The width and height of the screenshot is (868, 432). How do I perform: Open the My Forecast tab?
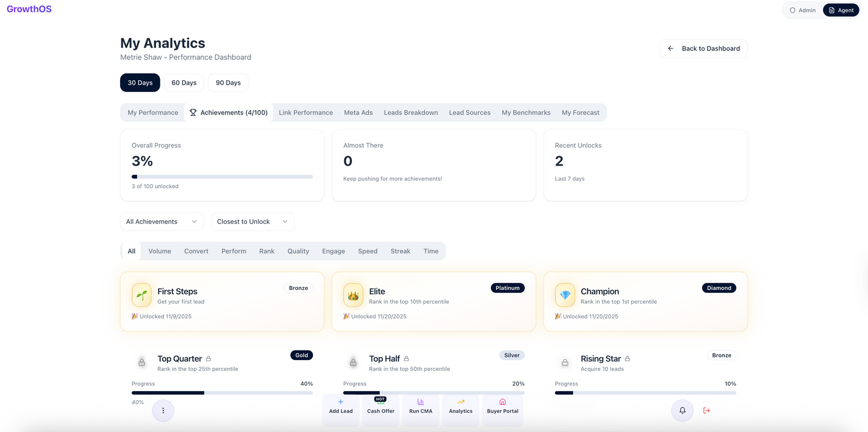click(x=580, y=113)
